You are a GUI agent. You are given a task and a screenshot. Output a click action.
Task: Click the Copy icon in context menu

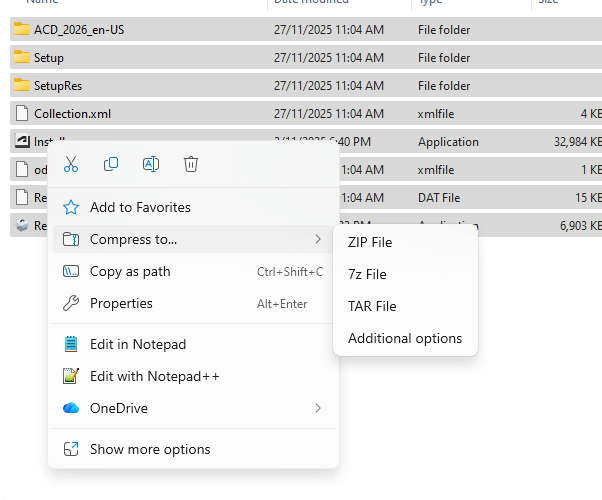[111, 164]
